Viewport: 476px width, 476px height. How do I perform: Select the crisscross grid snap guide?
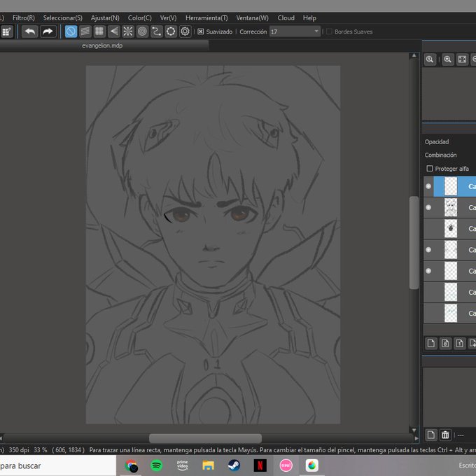click(99, 31)
